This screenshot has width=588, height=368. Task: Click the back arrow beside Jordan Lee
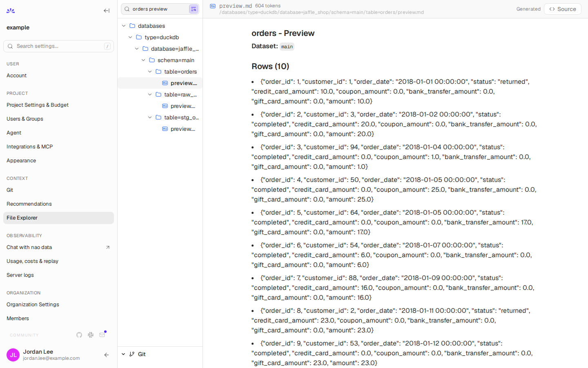(107, 355)
